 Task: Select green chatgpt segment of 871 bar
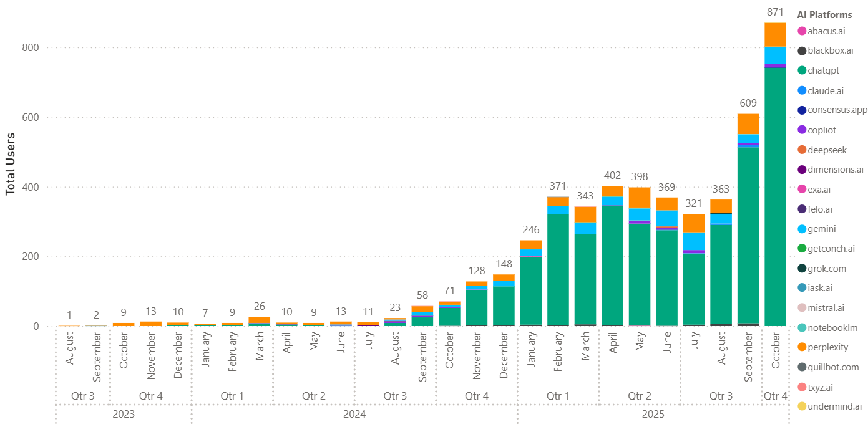[775, 196]
